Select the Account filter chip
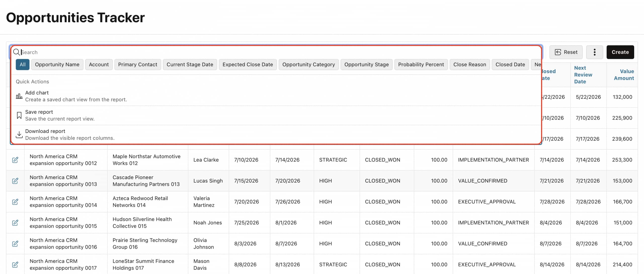This screenshot has height=274, width=644. (x=99, y=64)
